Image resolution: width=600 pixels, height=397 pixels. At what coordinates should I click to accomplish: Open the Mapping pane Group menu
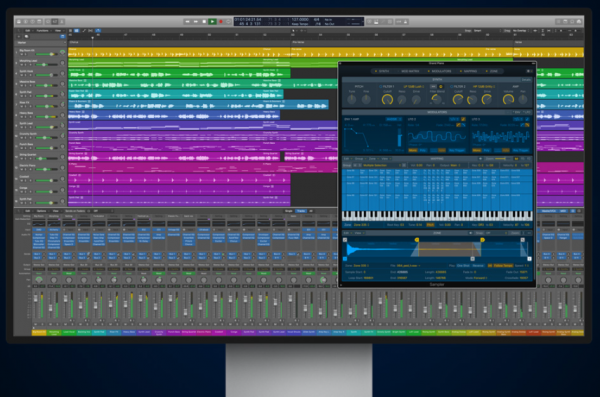(x=359, y=158)
